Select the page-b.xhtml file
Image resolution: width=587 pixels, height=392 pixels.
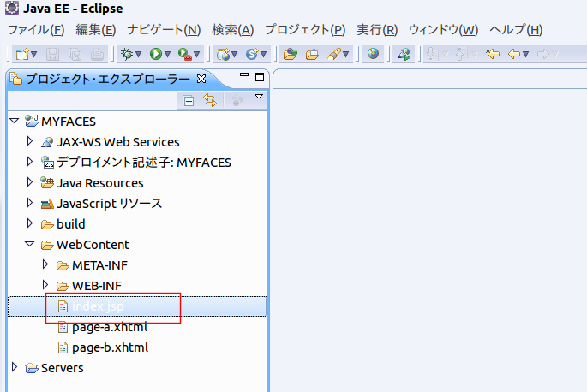110,347
